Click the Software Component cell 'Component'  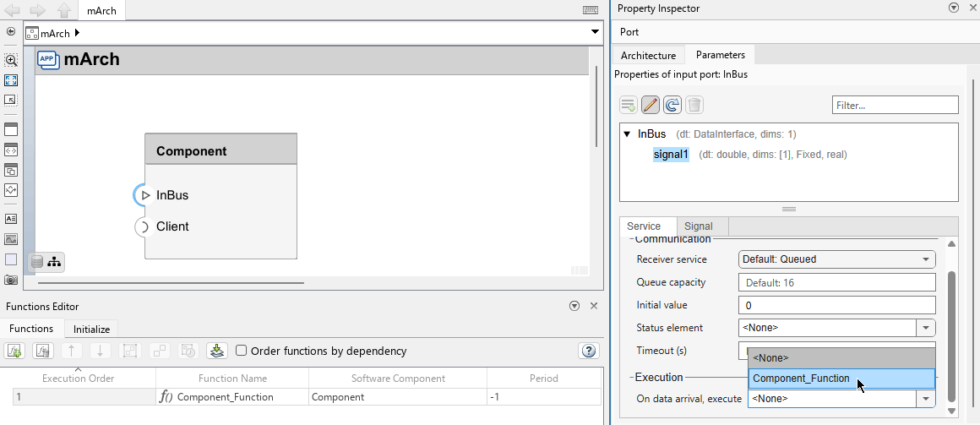(x=398, y=397)
